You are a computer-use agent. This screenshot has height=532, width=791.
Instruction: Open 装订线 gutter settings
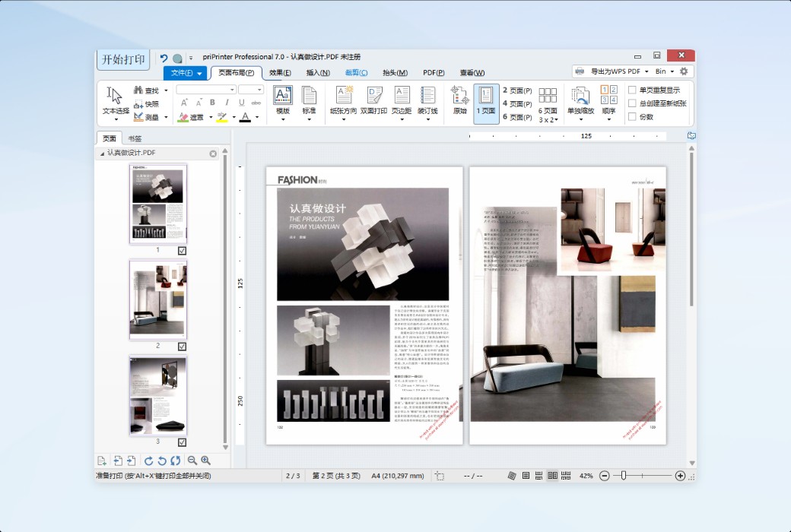point(427,103)
